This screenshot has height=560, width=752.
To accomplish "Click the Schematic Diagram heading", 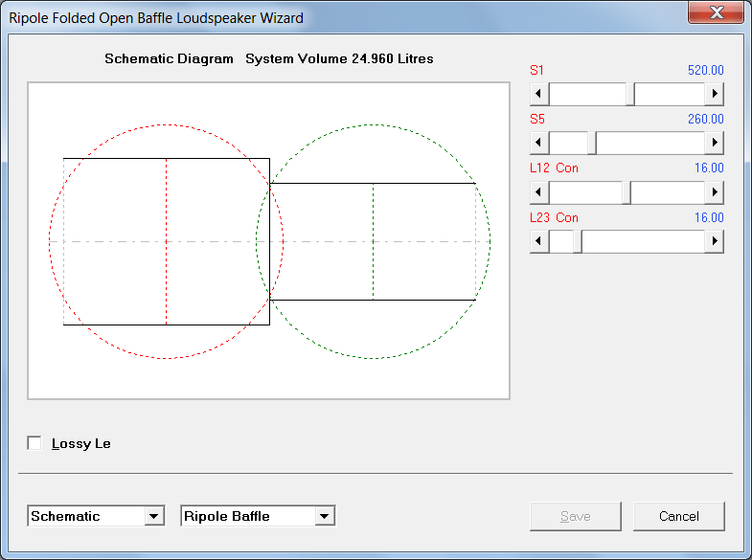I will (169, 59).
